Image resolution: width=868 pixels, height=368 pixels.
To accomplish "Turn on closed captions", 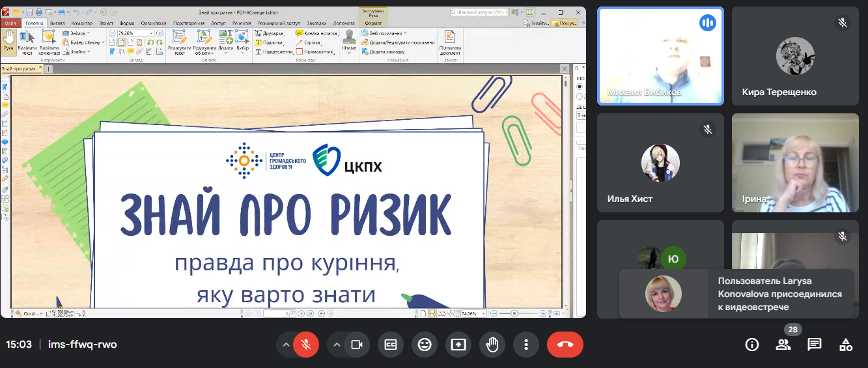I will [x=391, y=345].
